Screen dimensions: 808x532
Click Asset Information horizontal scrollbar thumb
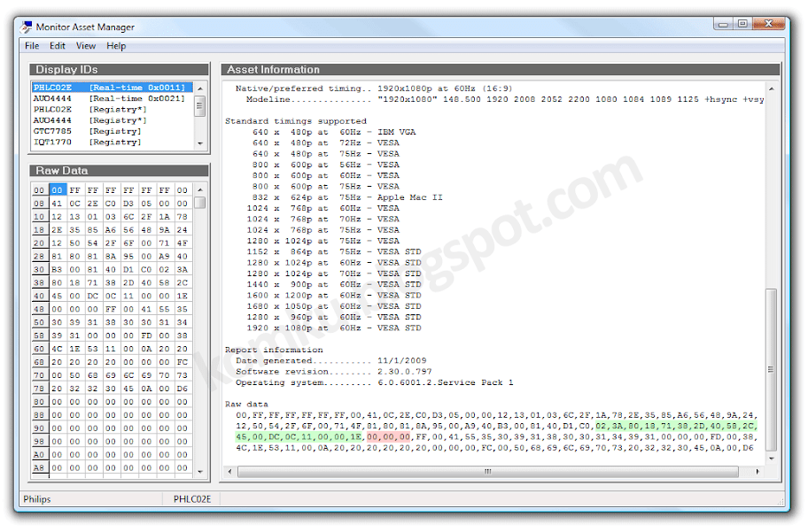(x=488, y=471)
